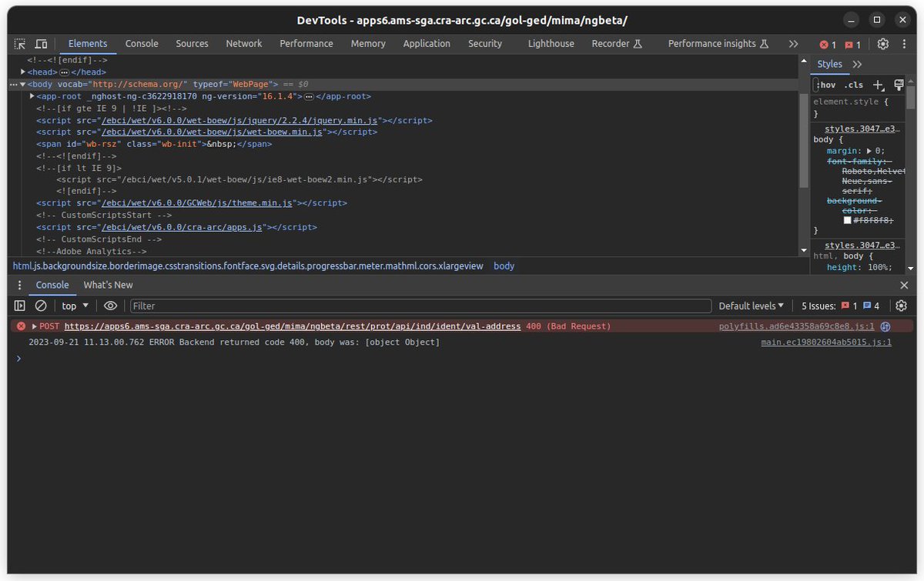Open the customize DevTools three-dot menu
The image size is (924, 581).
pyautogui.click(x=903, y=44)
